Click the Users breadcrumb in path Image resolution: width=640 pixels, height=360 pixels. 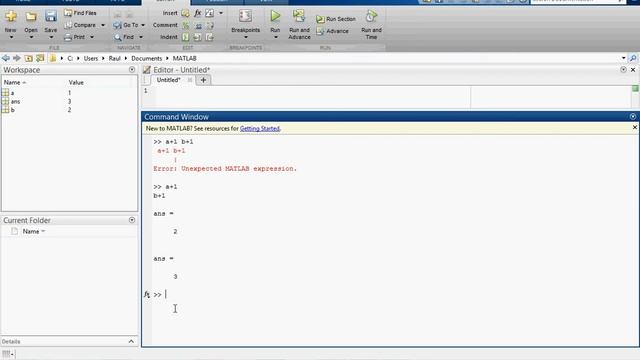tap(91, 58)
